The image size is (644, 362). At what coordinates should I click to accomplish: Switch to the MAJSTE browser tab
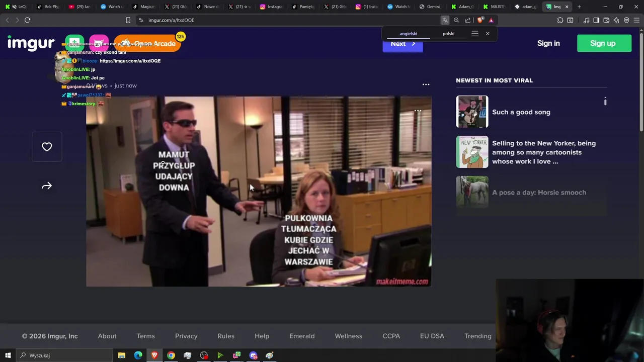tap(494, 7)
